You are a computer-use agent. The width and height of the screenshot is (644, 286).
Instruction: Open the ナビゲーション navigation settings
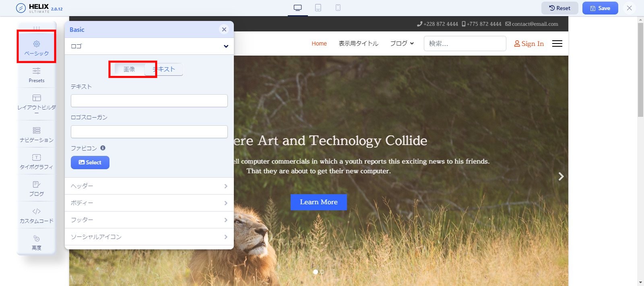pos(37,135)
